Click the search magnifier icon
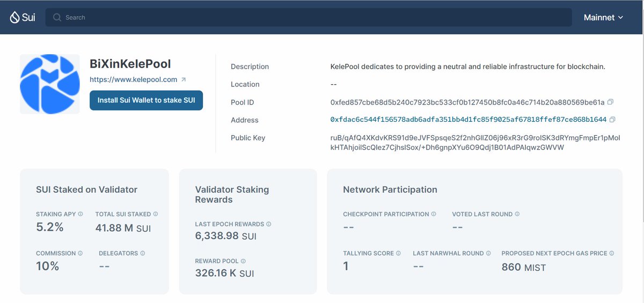 tap(57, 17)
